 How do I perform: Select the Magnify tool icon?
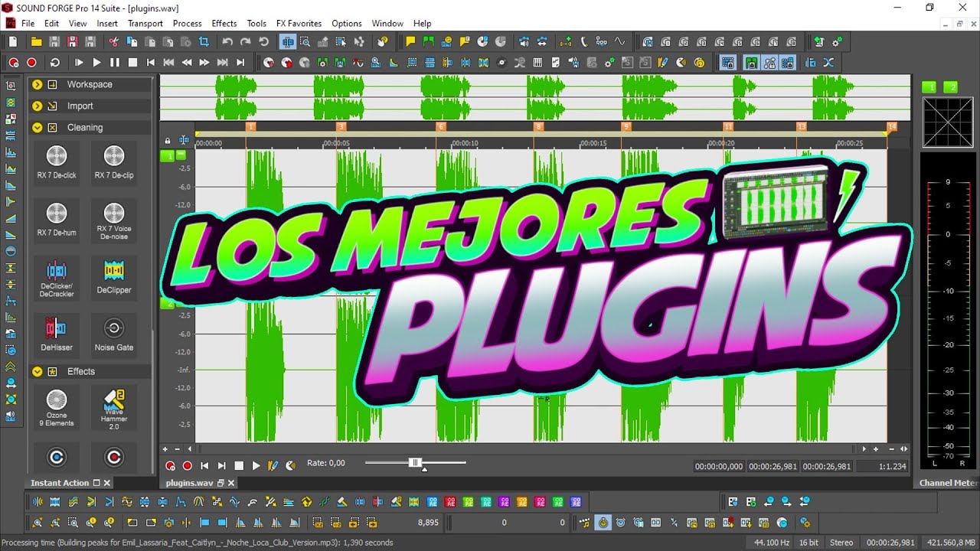click(305, 42)
